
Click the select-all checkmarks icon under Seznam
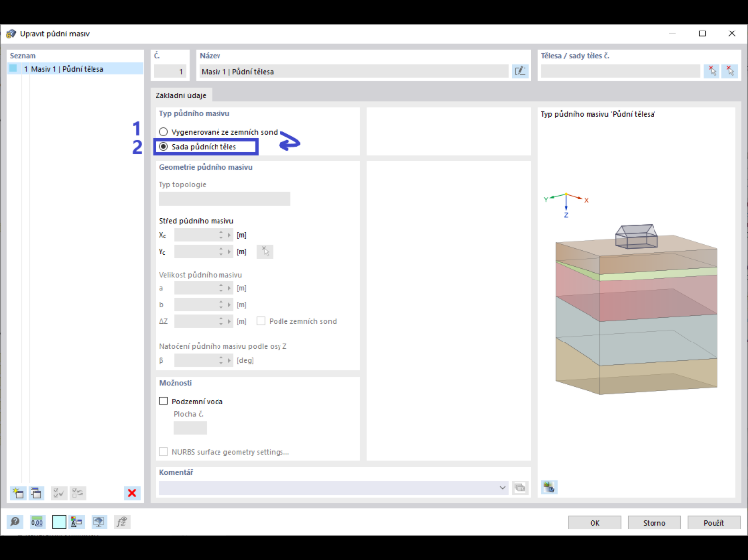[x=59, y=493]
